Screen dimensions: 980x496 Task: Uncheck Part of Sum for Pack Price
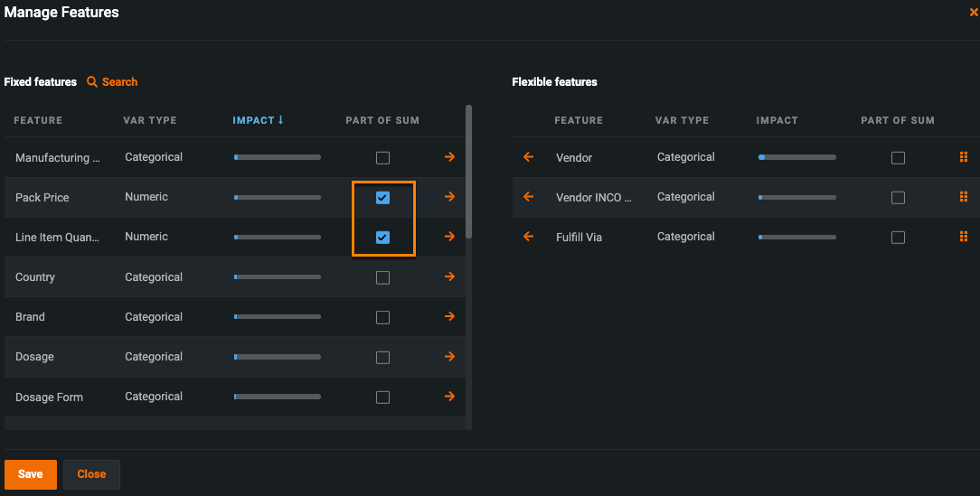382,198
